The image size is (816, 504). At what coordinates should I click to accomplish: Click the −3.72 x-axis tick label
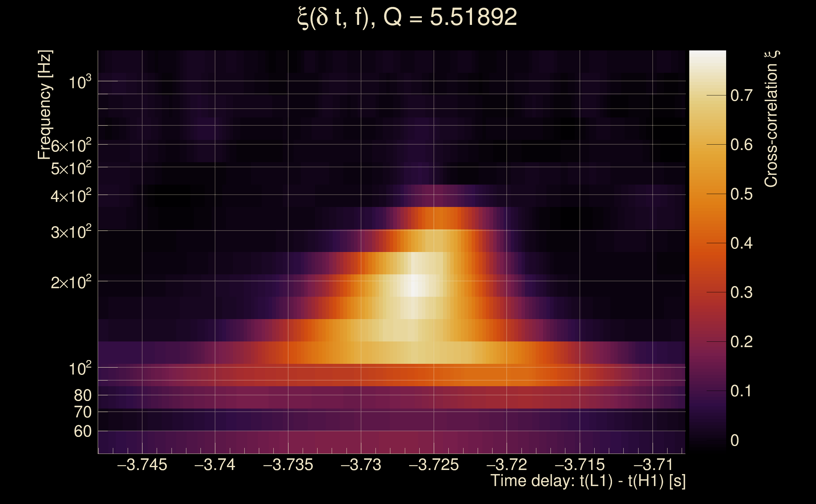coord(506,465)
